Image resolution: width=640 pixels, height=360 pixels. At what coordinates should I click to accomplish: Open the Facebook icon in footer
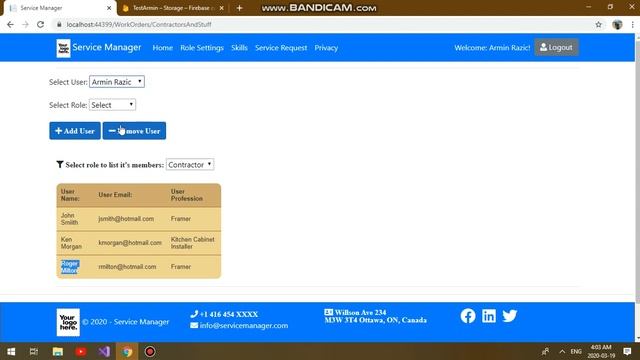click(x=468, y=316)
